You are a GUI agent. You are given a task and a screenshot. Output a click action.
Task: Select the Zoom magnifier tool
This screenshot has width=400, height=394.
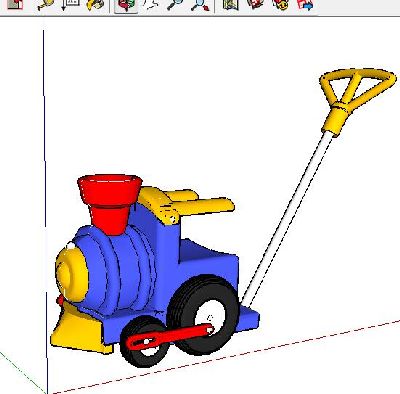pyautogui.click(x=175, y=5)
